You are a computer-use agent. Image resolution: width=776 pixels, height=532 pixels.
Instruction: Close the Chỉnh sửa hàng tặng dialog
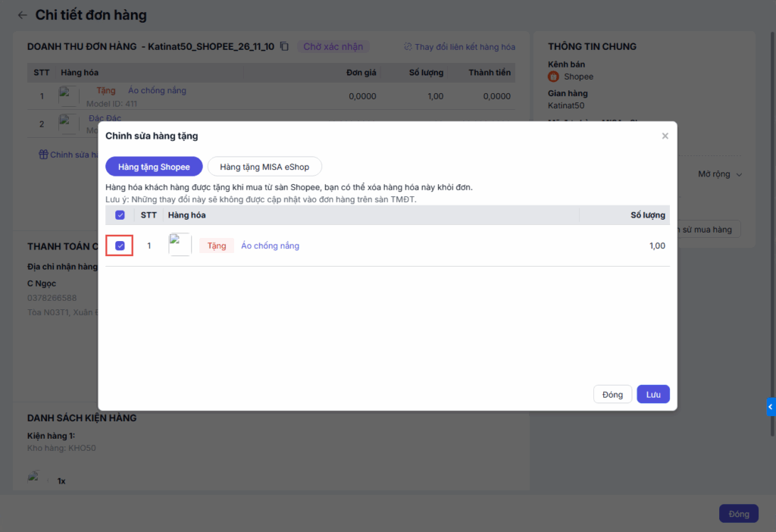click(x=665, y=136)
